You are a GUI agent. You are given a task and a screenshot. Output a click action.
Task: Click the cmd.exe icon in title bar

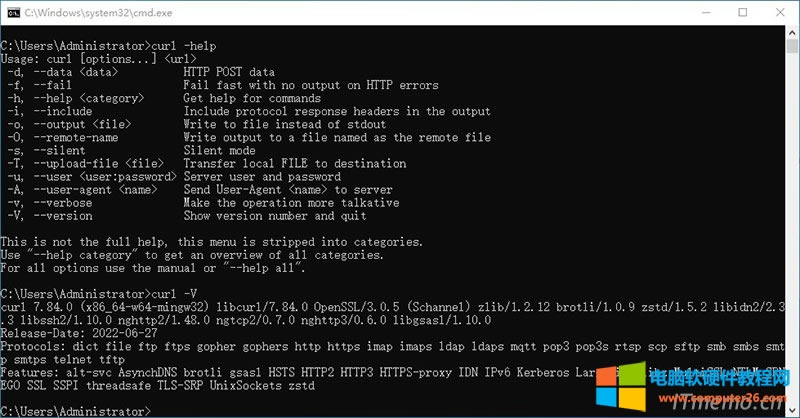[13, 13]
